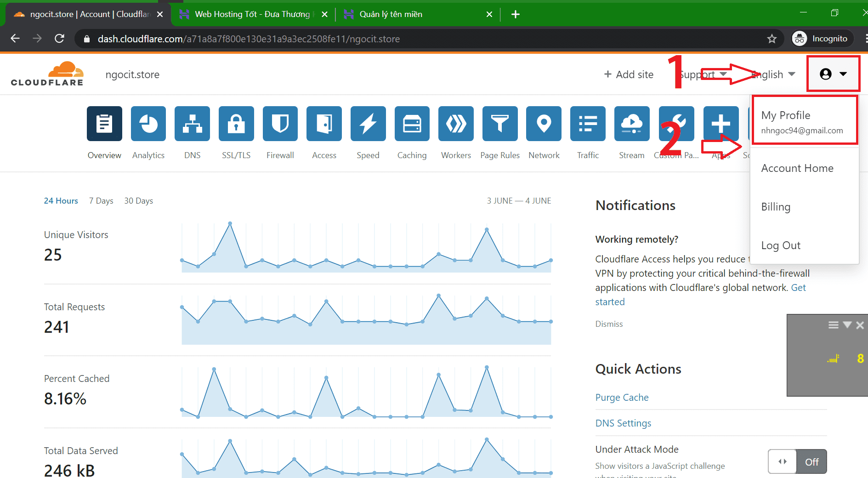
Task: Click the SSL/TLS padlock icon
Action: coord(236,124)
